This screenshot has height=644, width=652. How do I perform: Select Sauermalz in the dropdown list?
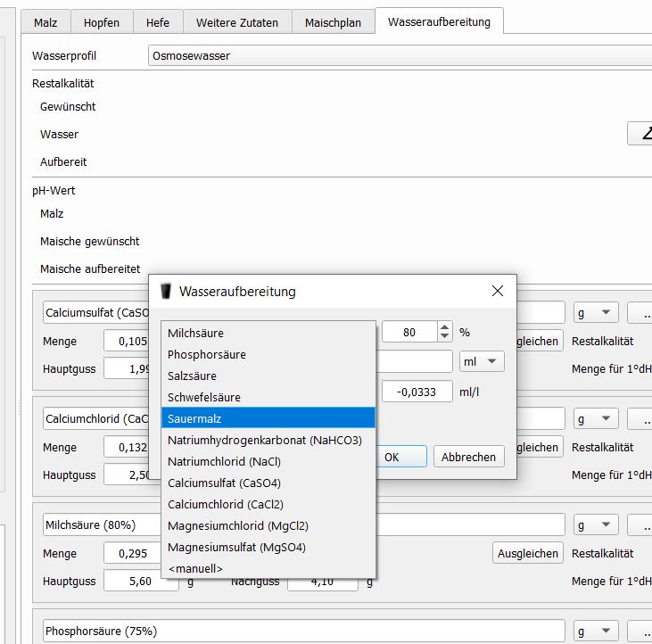click(268, 418)
